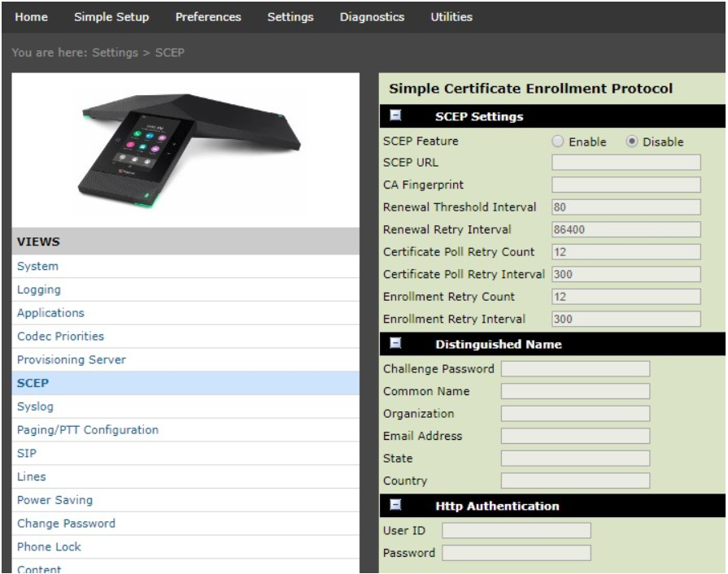Open the Settings menu

tap(290, 14)
